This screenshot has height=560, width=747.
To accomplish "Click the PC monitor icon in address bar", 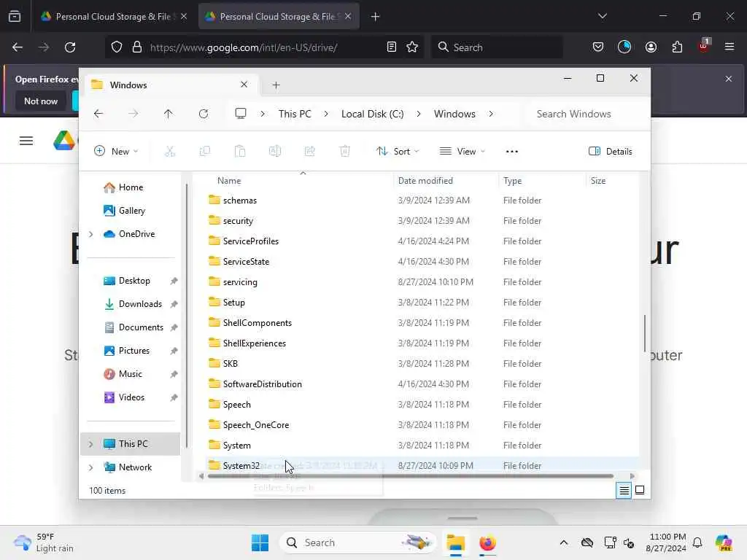I will [x=241, y=113].
